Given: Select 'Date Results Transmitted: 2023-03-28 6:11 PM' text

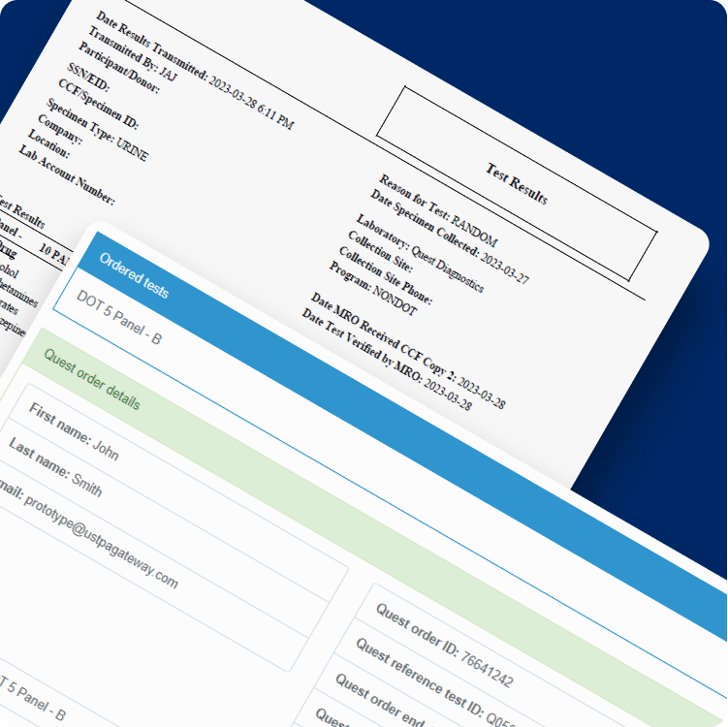Looking at the screenshot, I should coord(195,70).
